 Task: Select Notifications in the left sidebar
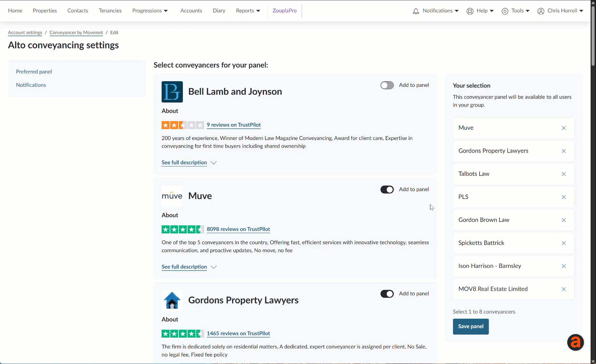click(31, 85)
